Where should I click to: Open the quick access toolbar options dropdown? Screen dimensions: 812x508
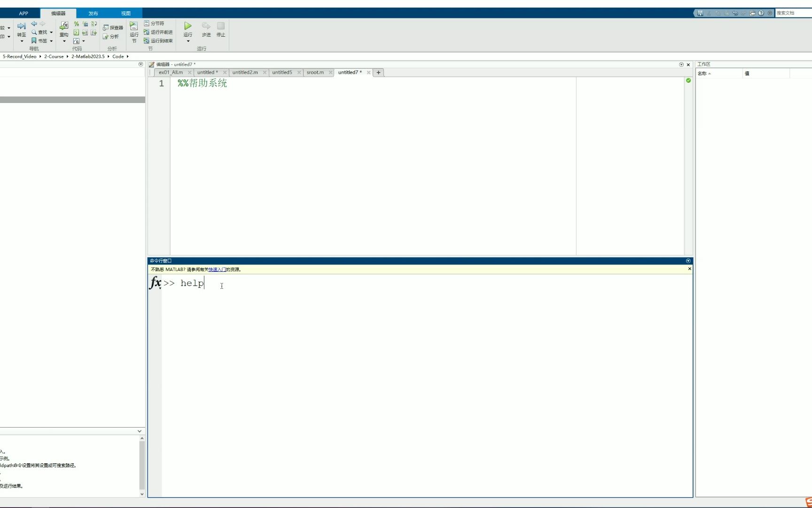point(770,13)
